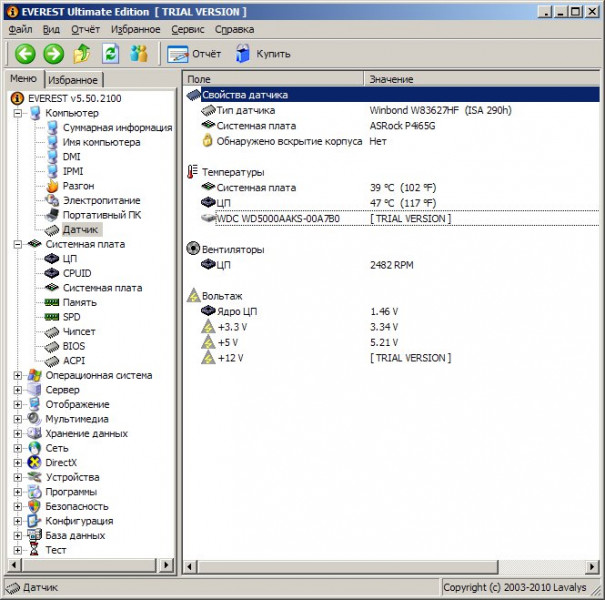Screen dimensions: 605x600
Task: Click the Датчик sensor chip icon in tree
Action: click(x=52, y=230)
